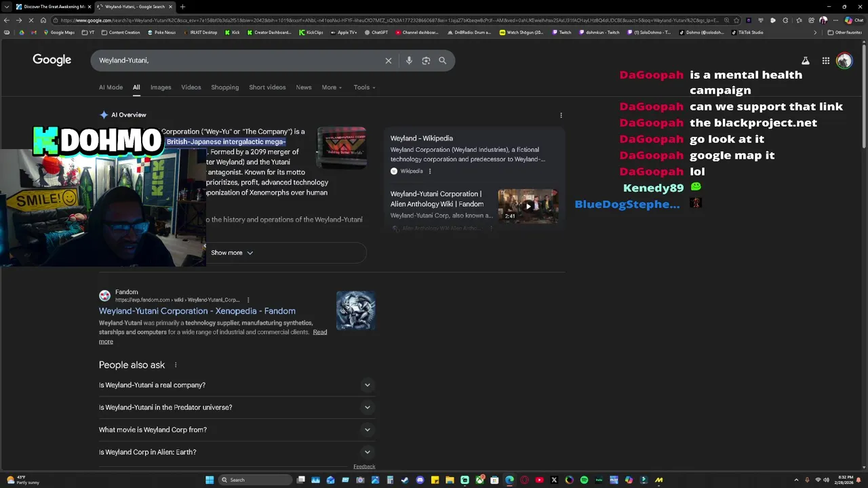The image size is (868, 488).
Task: Open the taskbar Search box
Action: [255, 480]
